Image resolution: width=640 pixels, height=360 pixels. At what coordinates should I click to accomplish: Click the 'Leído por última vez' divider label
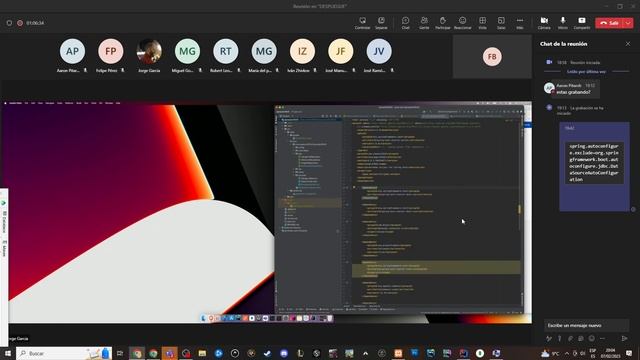tap(586, 71)
